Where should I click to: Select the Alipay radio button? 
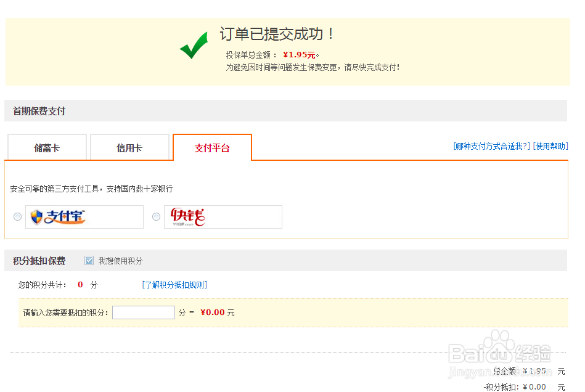pos(17,217)
